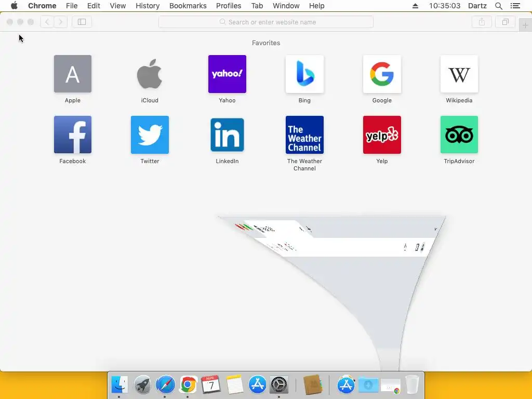Open the Help menu

point(316,6)
